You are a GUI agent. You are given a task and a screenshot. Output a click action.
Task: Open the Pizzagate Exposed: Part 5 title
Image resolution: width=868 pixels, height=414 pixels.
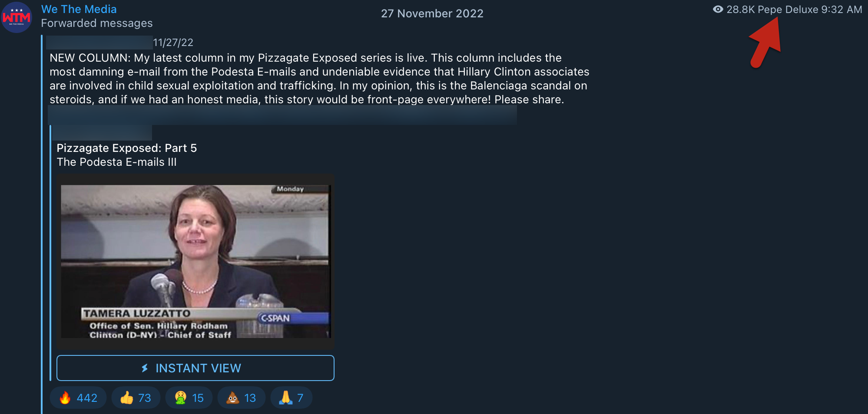coord(127,148)
